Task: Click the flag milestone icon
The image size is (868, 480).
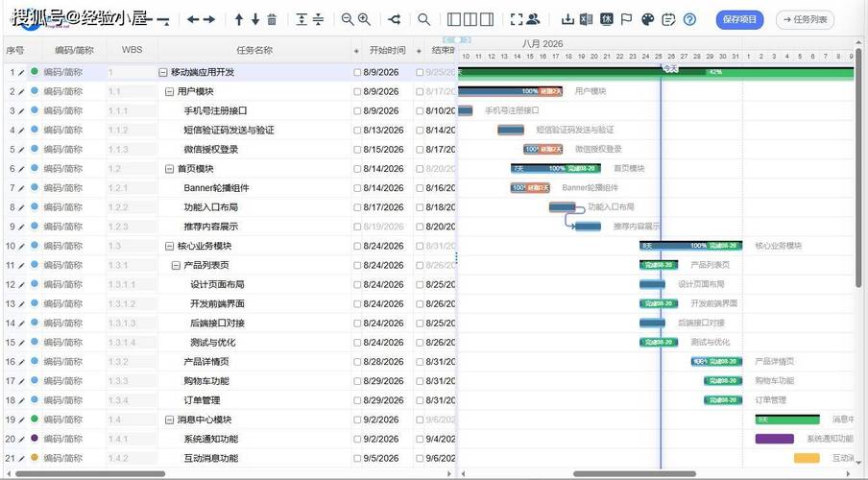Action: point(626,19)
